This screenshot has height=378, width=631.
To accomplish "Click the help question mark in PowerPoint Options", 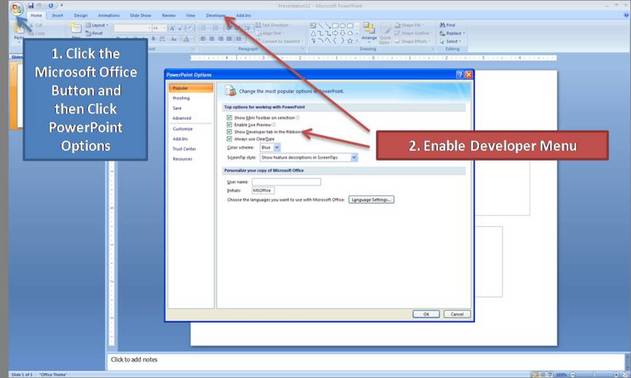I will tap(460, 74).
